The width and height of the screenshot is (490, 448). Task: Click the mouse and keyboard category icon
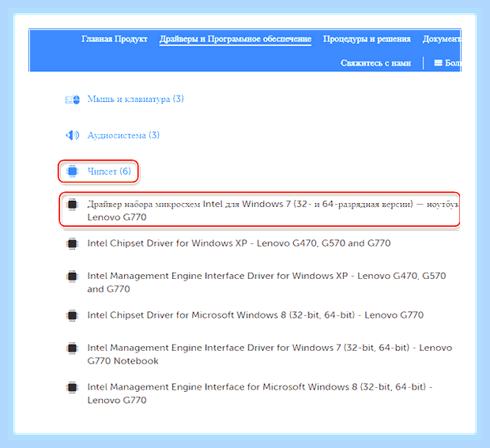72,99
